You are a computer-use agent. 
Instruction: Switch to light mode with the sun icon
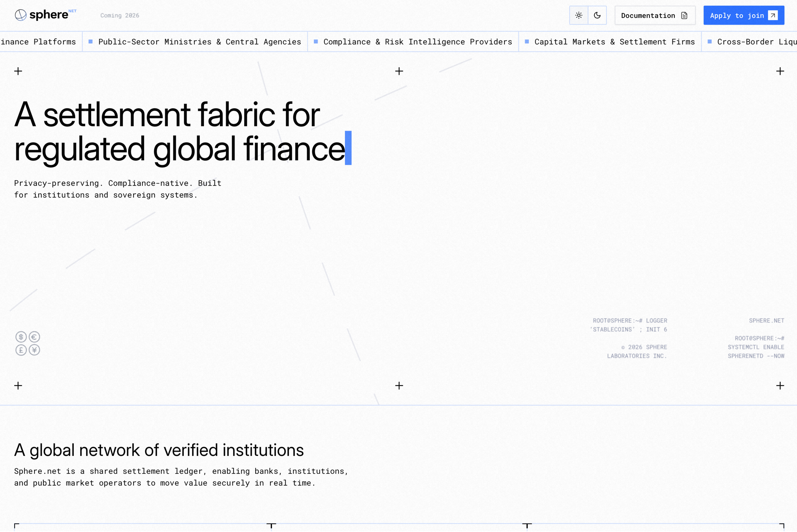click(x=579, y=15)
